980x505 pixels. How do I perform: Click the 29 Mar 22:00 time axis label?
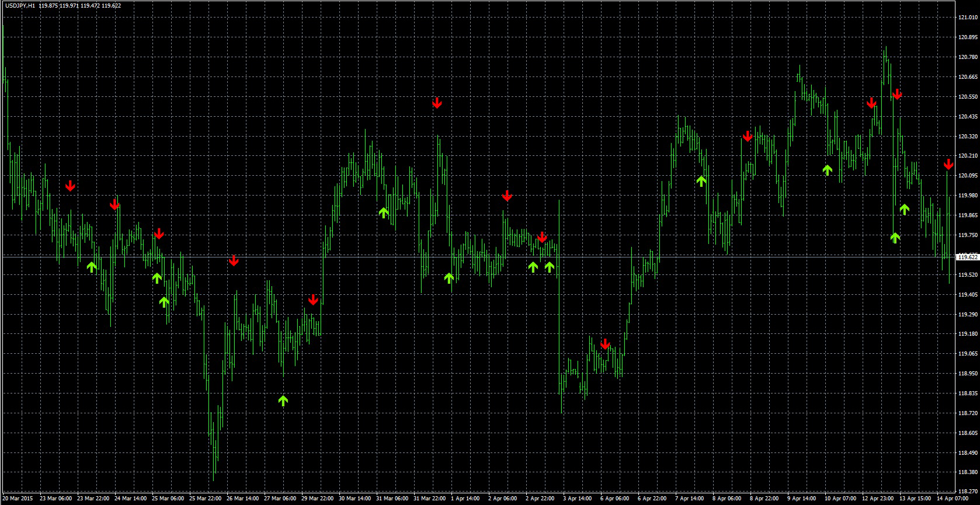tap(317, 499)
